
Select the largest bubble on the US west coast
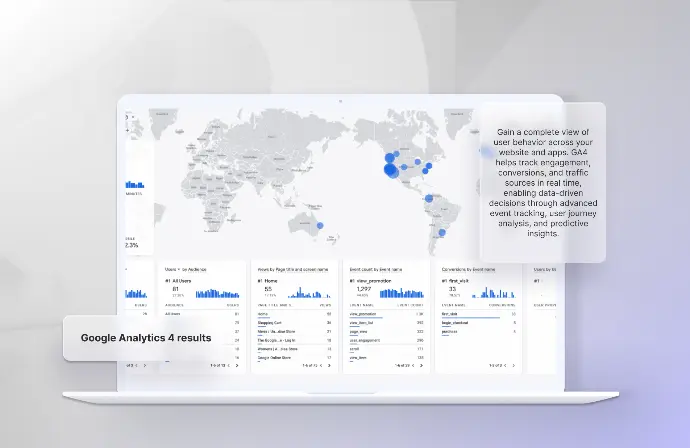pyautogui.click(x=391, y=170)
